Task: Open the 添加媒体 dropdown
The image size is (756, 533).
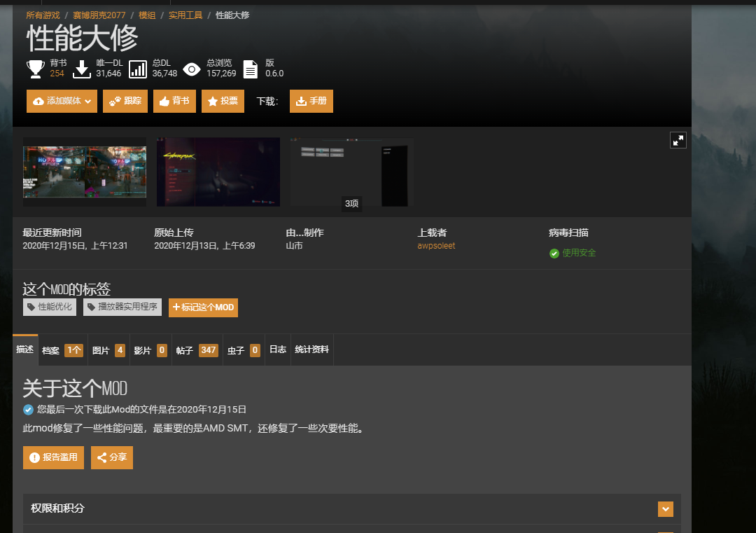Action: 62,101
